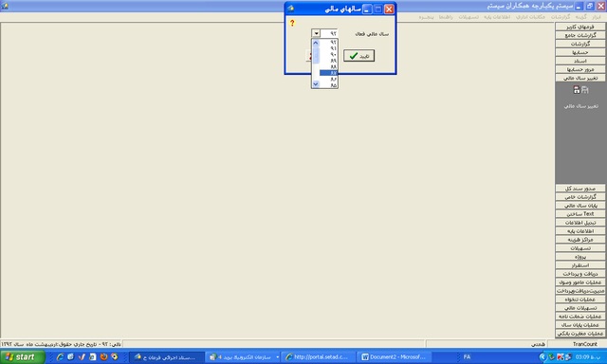Click the list scrollbar down arrow

coord(316,84)
